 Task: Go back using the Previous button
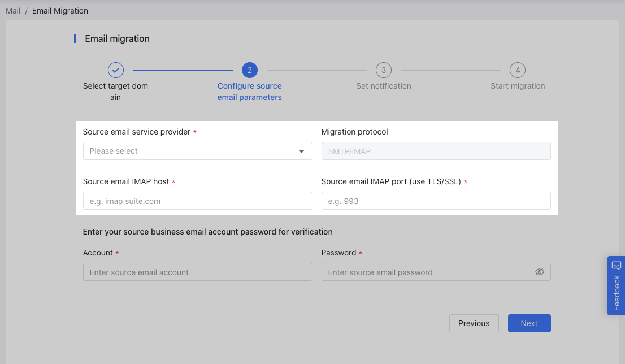click(474, 323)
